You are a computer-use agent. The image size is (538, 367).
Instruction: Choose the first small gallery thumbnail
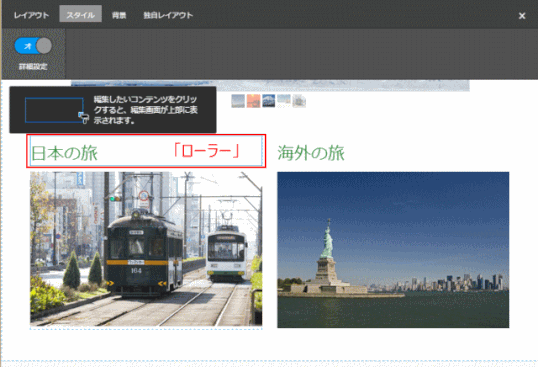238,101
